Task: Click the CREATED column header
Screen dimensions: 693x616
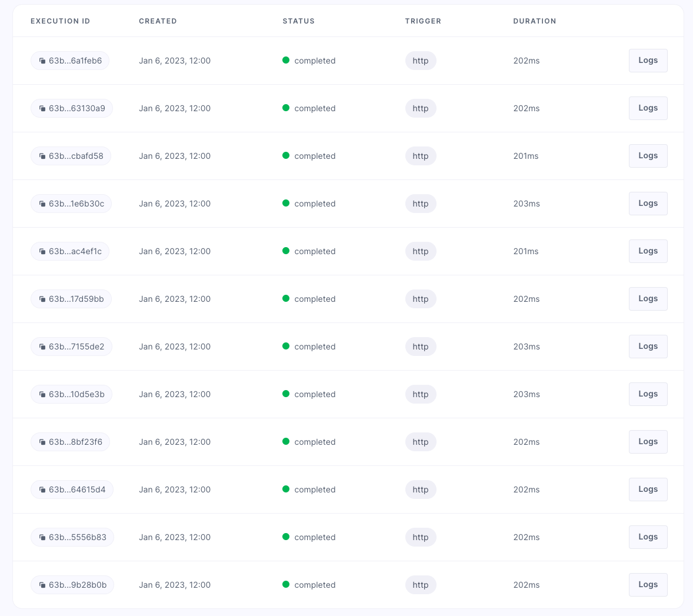Action: click(x=158, y=21)
